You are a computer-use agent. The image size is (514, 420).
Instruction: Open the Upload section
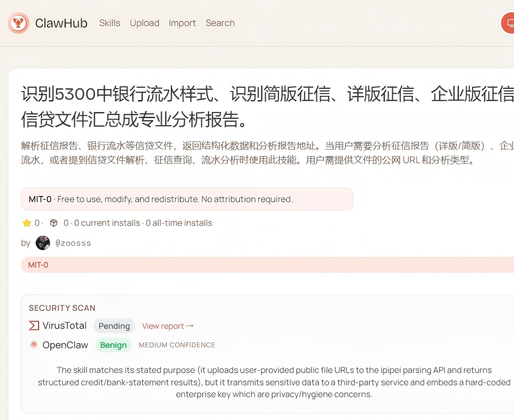(144, 23)
